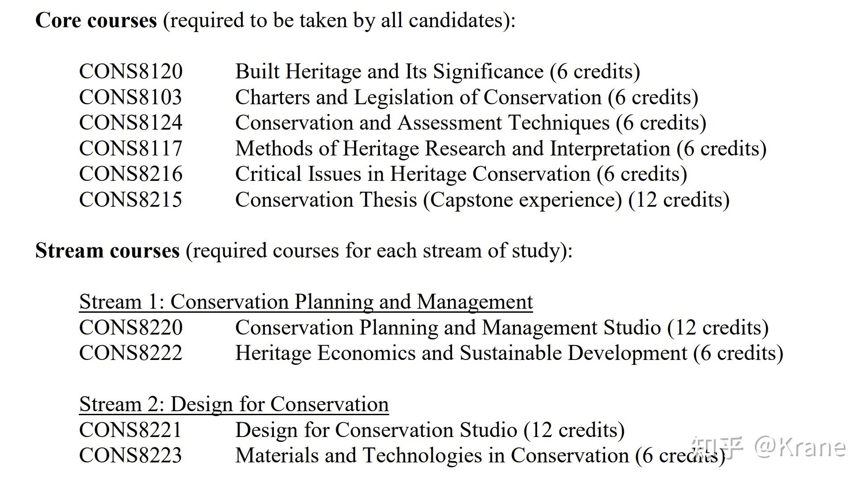Select "Built Heritage and Its Significance" title
Viewport: 868px width, 482px height.
pyautogui.click(x=389, y=72)
